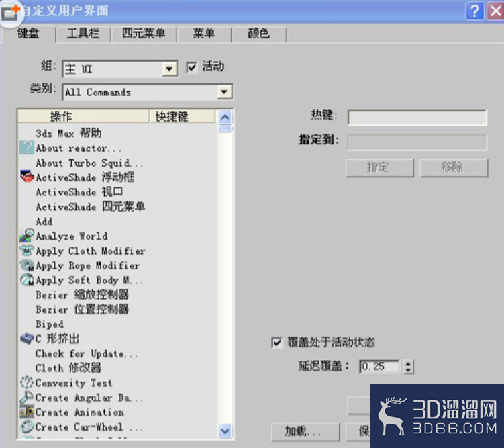The width and height of the screenshot is (504, 448).
Task: Click the 加载... button
Action: click(305, 432)
